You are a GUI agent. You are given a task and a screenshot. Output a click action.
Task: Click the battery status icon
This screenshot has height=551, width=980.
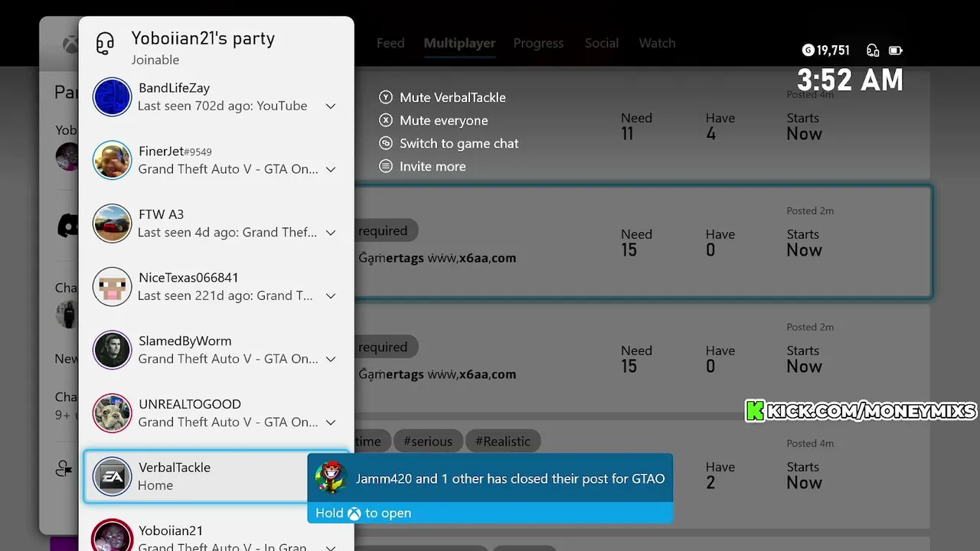tap(896, 51)
